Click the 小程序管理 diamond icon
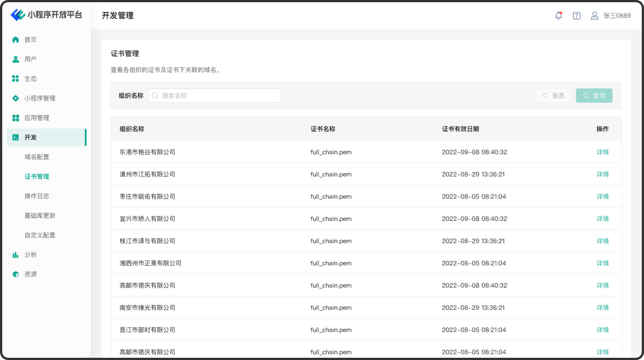This screenshot has height=360, width=644. click(16, 98)
